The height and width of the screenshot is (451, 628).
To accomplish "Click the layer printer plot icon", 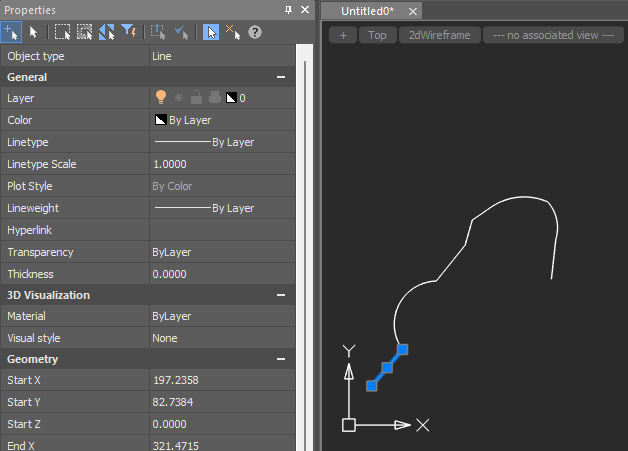I will [213, 98].
